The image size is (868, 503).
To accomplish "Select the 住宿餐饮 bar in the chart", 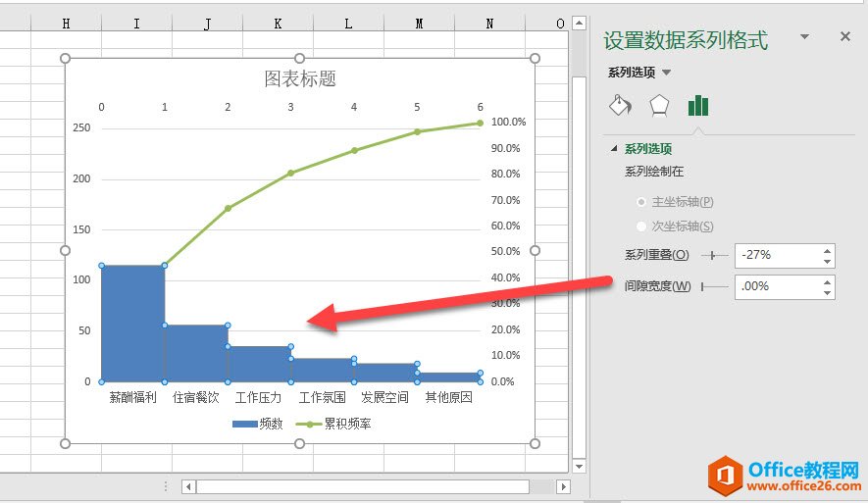I will pos(196,353).
